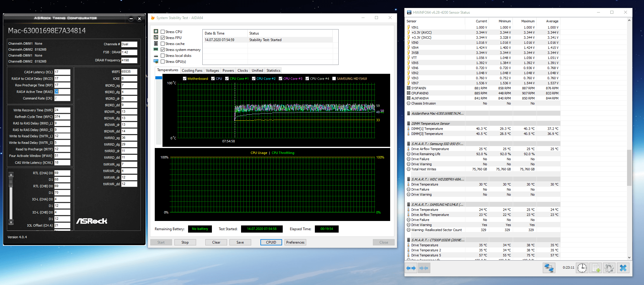Open the network remote monitoring icon
644x285 pixels.
coord(549,268)
